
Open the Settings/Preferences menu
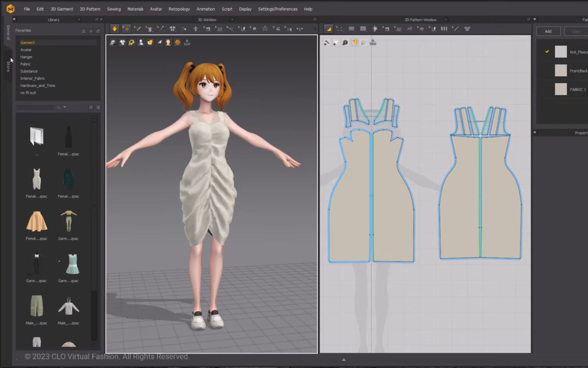point(278,9)
